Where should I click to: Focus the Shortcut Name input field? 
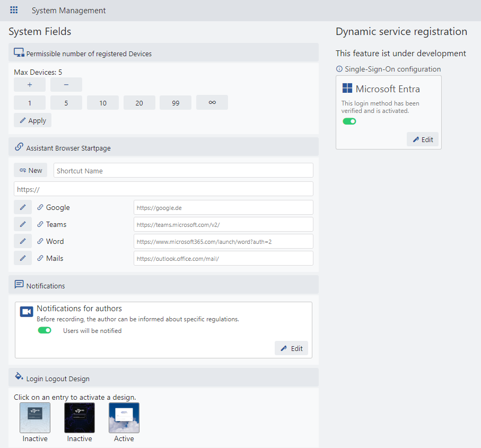pyautogui.click(x=183, y=171)
